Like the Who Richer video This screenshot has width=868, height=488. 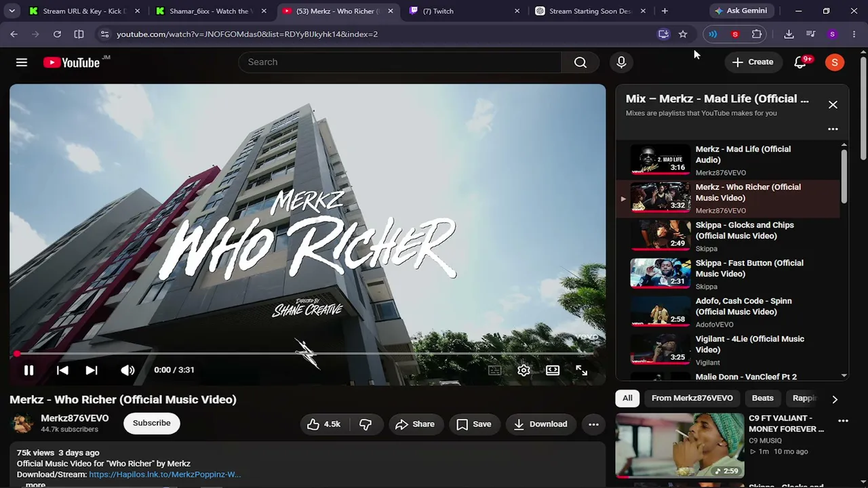tap(323, 424)
